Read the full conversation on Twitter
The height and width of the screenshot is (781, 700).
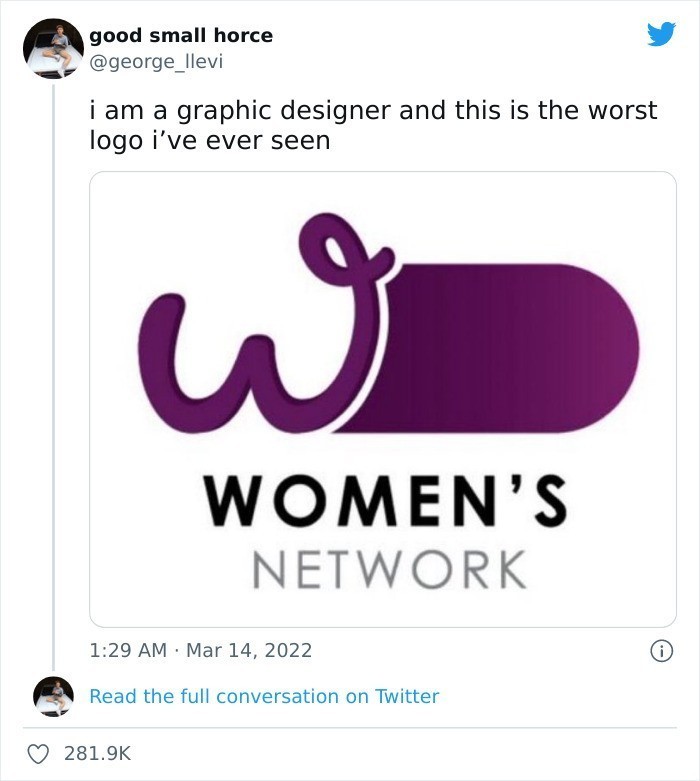(x=264, y=696)
